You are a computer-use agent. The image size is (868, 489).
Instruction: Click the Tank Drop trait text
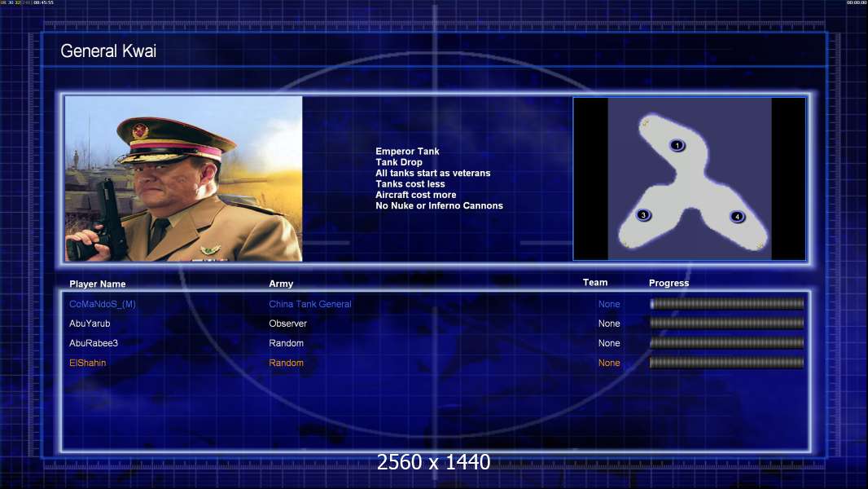(399, 162)
